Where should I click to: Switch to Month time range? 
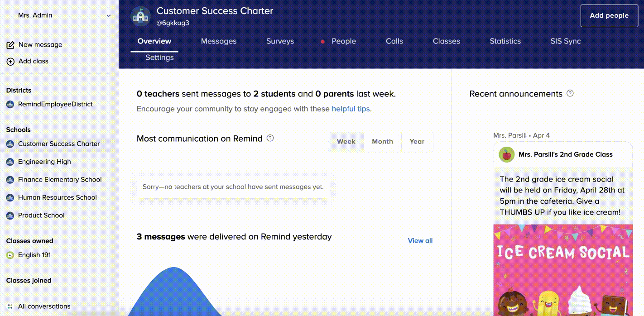point(382,142)
